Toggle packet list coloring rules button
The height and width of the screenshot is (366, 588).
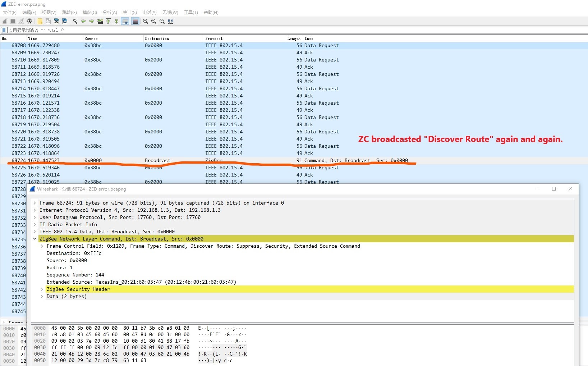[x=135, y=21]
